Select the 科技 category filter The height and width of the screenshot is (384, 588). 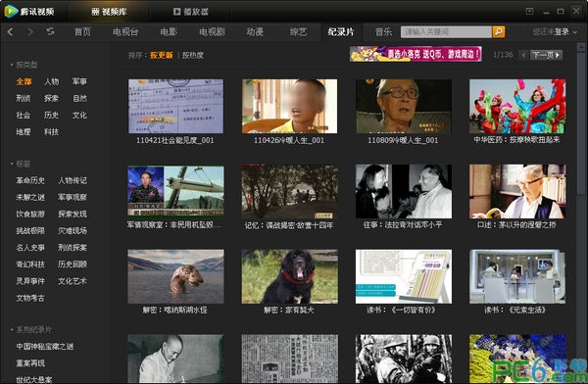pyautogui.click(x=51, y=131)
